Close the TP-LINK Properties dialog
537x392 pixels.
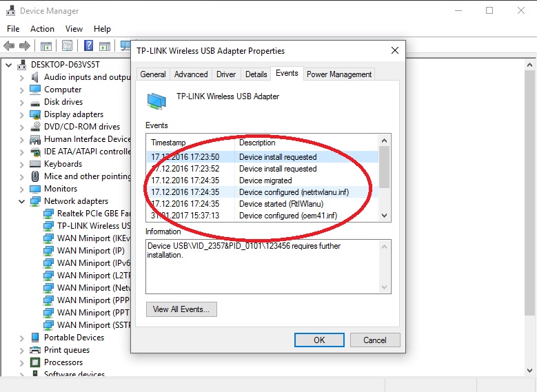click(x=395, y=51)
